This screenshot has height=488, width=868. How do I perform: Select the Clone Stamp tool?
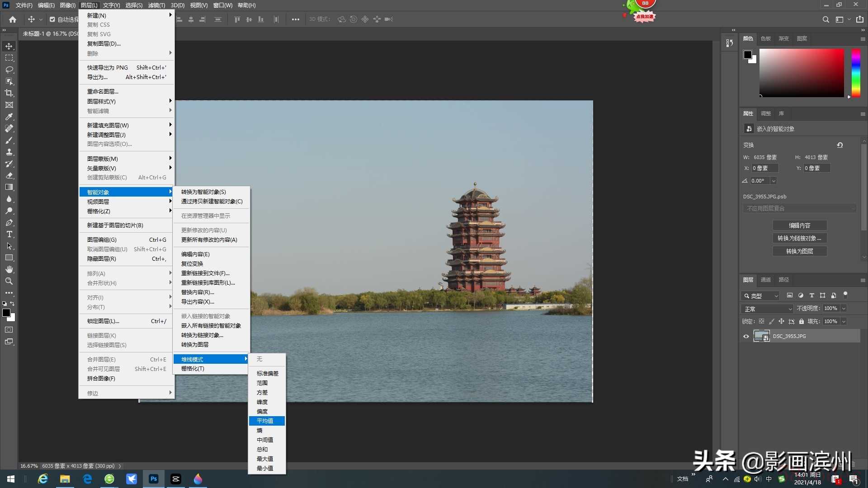tap(9, 152)
